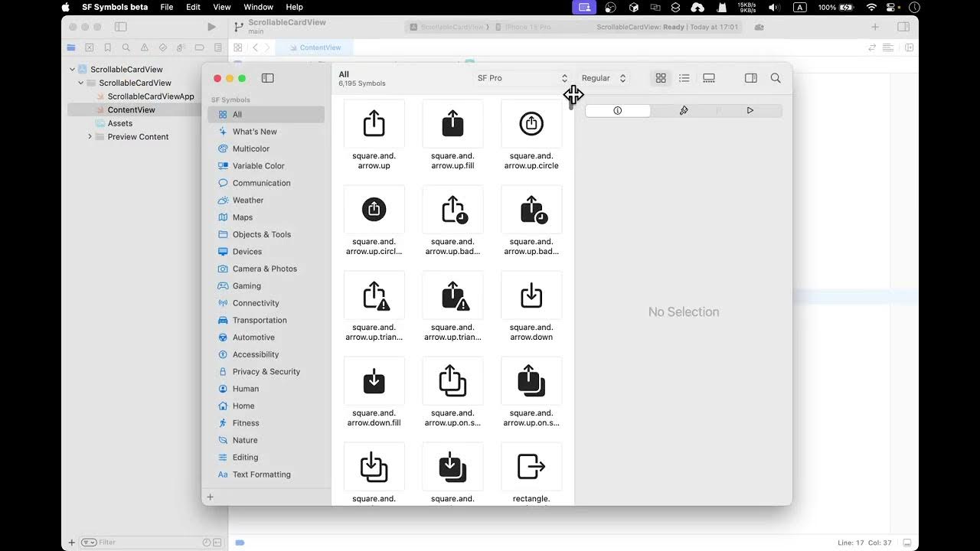Open the Connectivity category
980x551 pixels.
266,303
